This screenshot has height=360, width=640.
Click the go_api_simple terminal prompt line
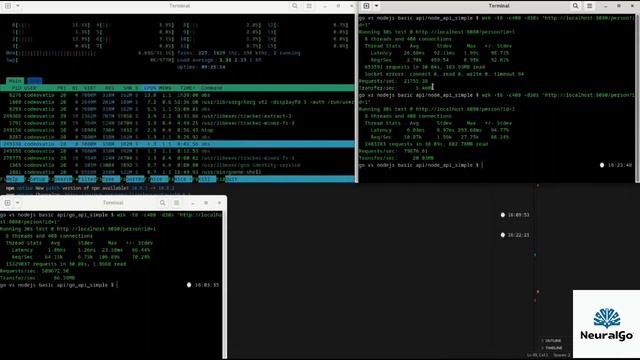point(59,285)
